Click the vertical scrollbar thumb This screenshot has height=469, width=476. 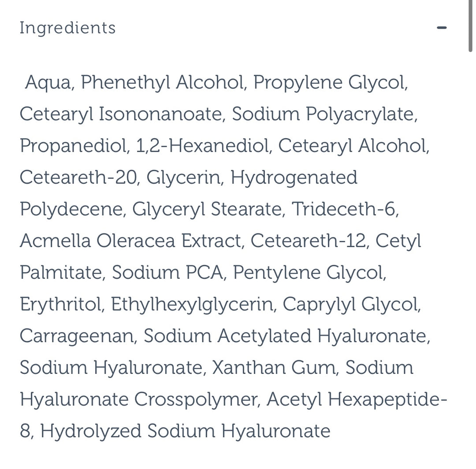[471, 26]
